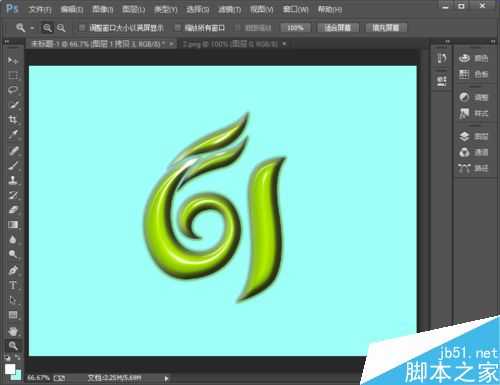Select the Crop tool
This screenshot has width=500, height=385.
pyautogui.click(x=13, y=120)
